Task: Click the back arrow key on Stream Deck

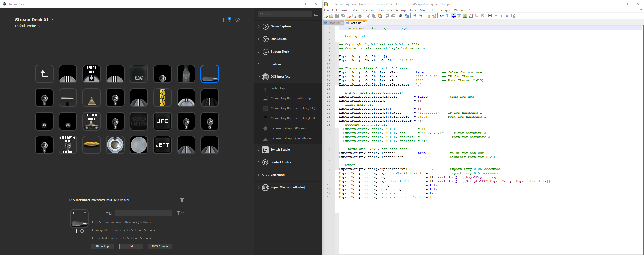Action: (x=44, y=74)
